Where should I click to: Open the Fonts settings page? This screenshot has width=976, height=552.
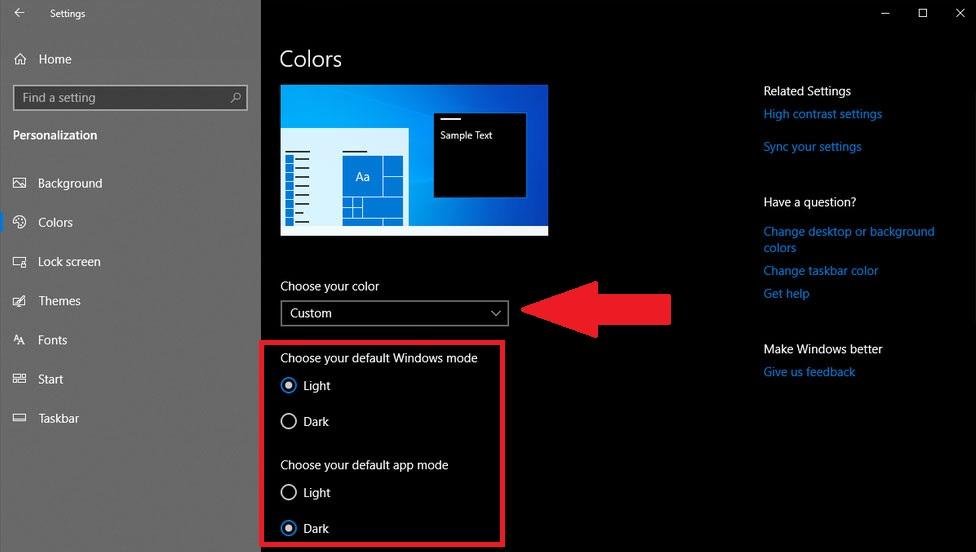coord(52,340)
